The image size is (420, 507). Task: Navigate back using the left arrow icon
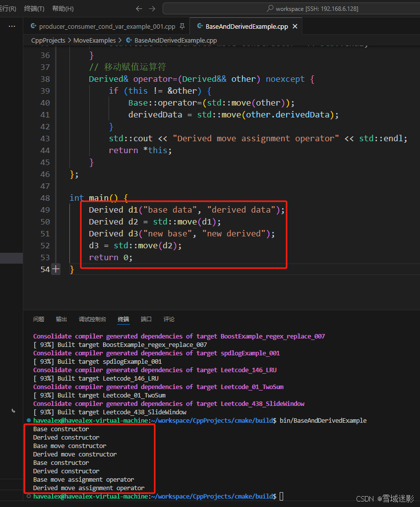tap(139, 8)
